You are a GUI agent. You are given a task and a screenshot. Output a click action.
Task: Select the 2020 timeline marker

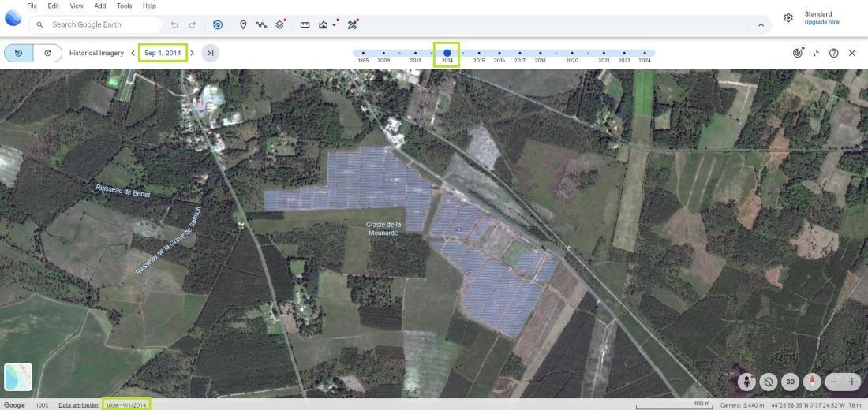point(572,54)
